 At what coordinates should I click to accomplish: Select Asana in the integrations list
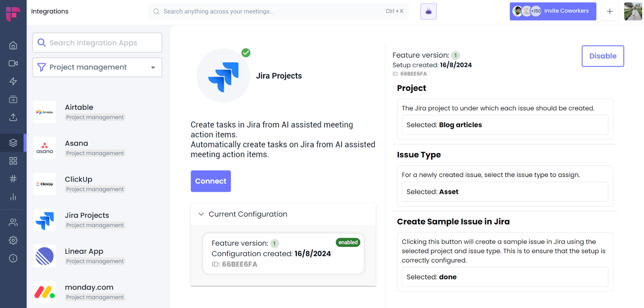[x=97, y=148]
